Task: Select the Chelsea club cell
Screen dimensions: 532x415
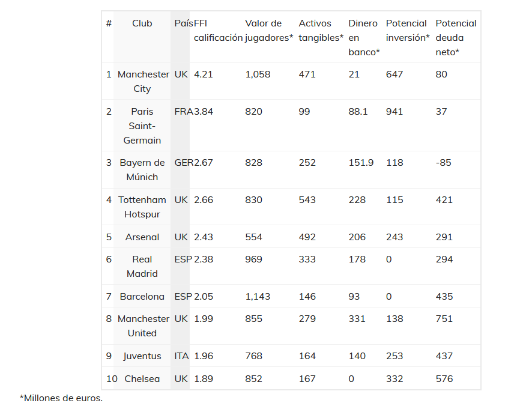Action: tap(142, 379)
